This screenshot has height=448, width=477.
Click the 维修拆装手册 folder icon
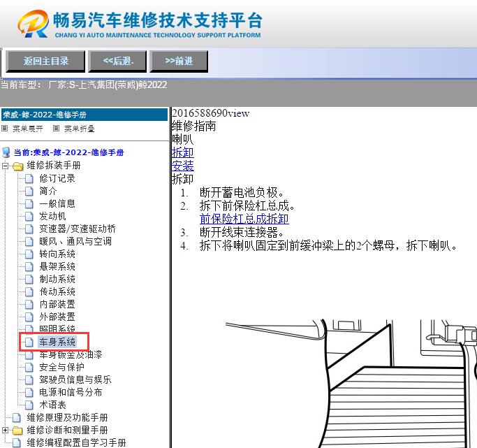pos(18,166)
